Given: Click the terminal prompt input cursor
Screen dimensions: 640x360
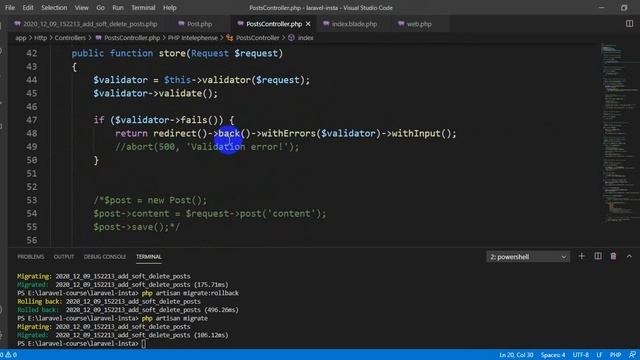Looking at the screenshot, I should (x=144, y=344).
